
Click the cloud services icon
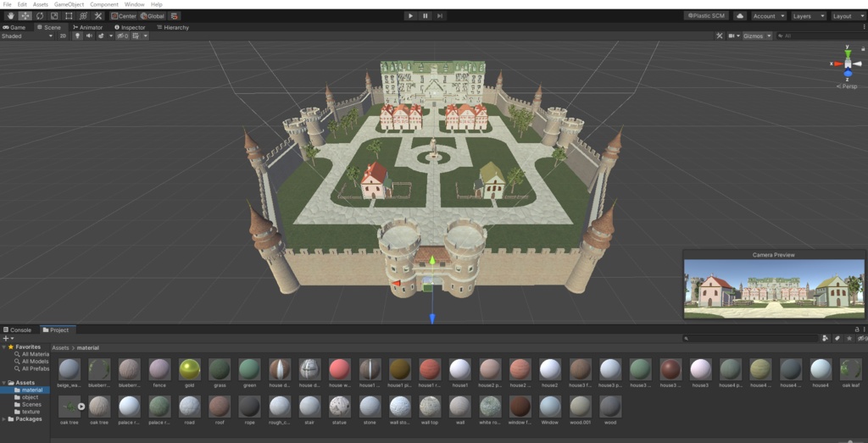pos(740,16)
